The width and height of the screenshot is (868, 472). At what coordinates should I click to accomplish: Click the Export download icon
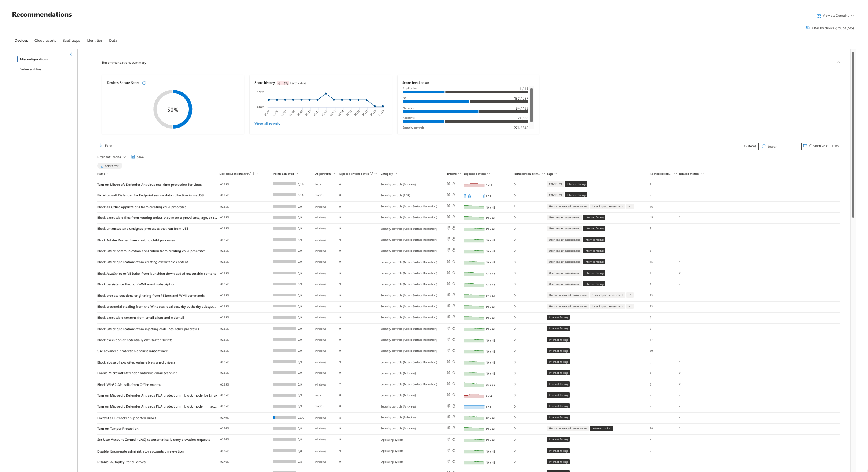pyautogui.click(x=101, y=145)
